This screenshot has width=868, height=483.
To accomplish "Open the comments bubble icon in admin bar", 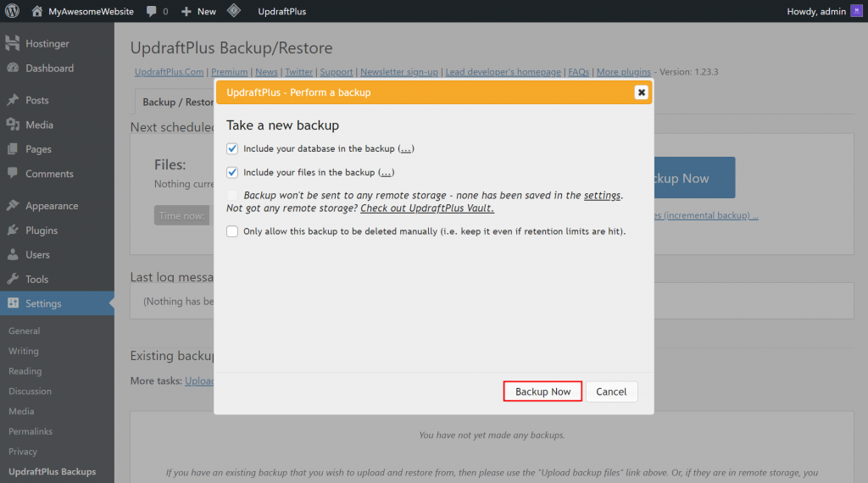I will pyautogui.click(x=152, y=12).
